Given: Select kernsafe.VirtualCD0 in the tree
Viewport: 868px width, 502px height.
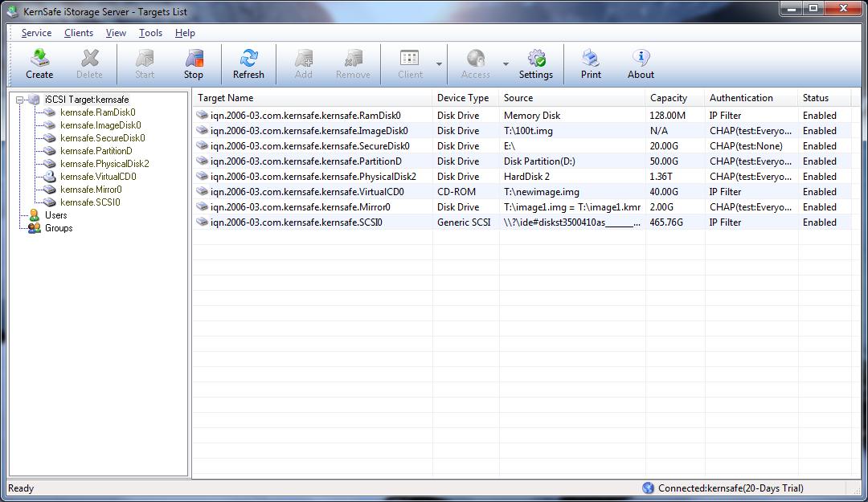Looking at the screenshot, I should 98,177.
